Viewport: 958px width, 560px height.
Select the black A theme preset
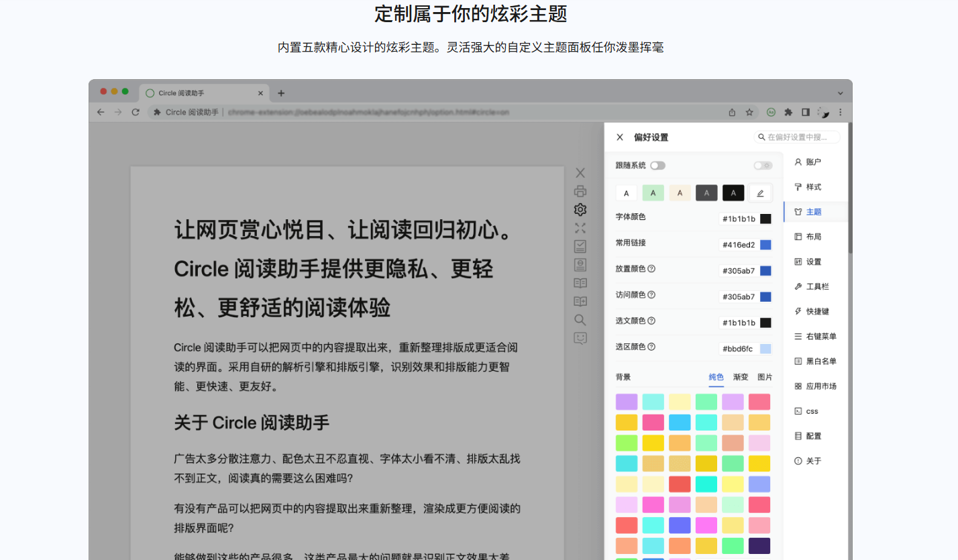(733, 193)
